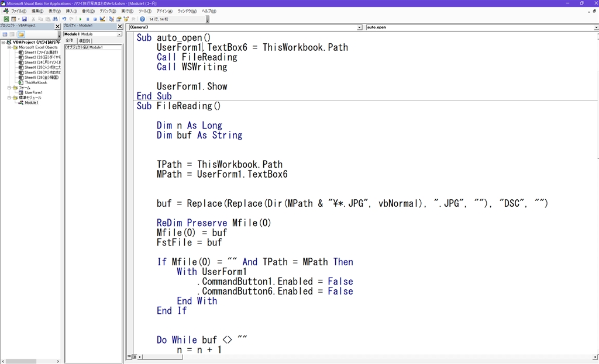599x364 pixels.
Task: Switch to 項目別 tab in Properties panel
Action: click(x=84, y=40)
